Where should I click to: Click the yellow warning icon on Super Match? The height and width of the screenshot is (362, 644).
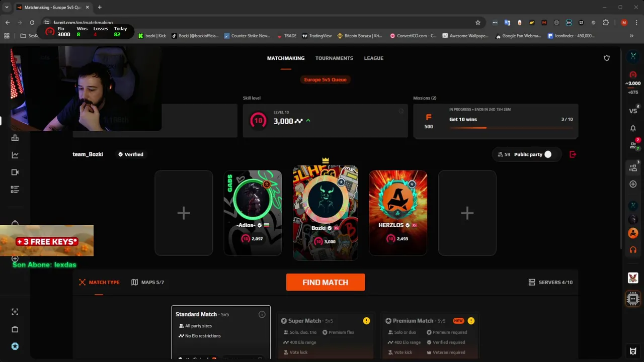[x=366, y=321]
